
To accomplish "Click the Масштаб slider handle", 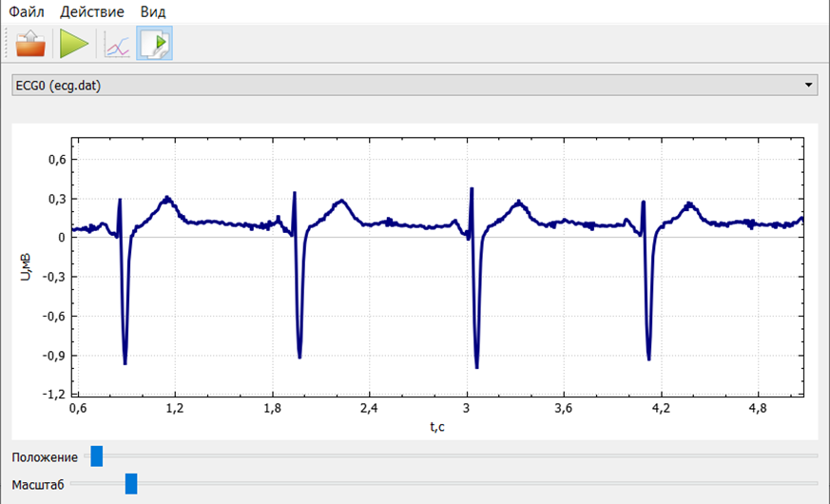I will 131,484.
